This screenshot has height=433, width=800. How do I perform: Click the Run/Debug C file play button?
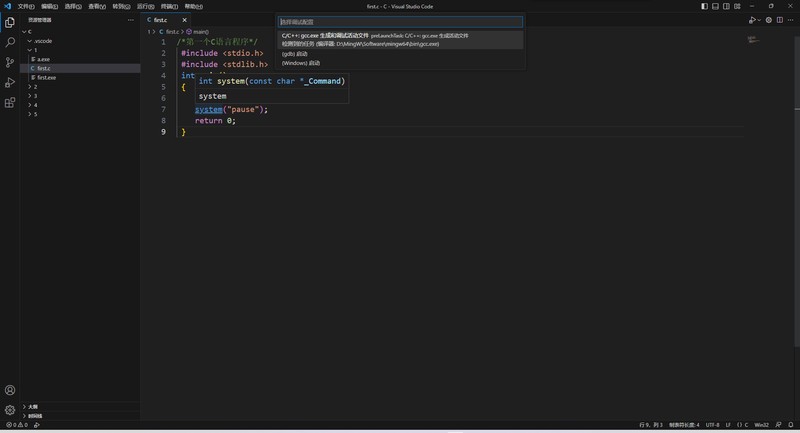752,20
